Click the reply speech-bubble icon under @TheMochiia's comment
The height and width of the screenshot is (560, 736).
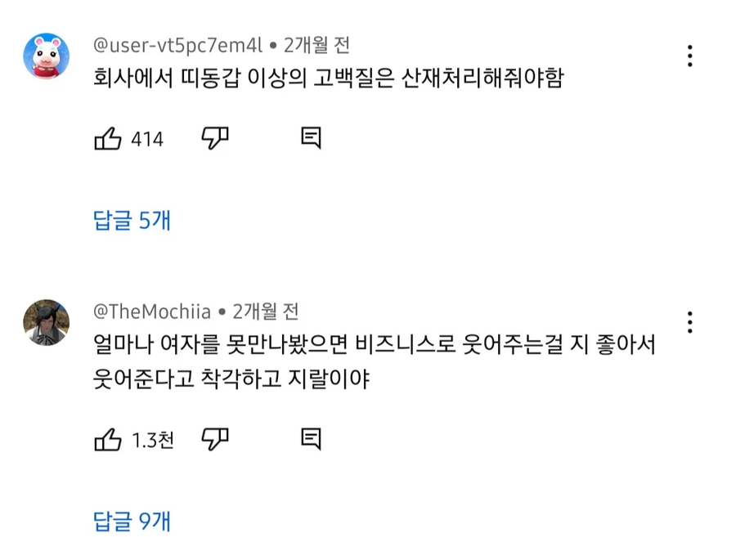(311, 439)
